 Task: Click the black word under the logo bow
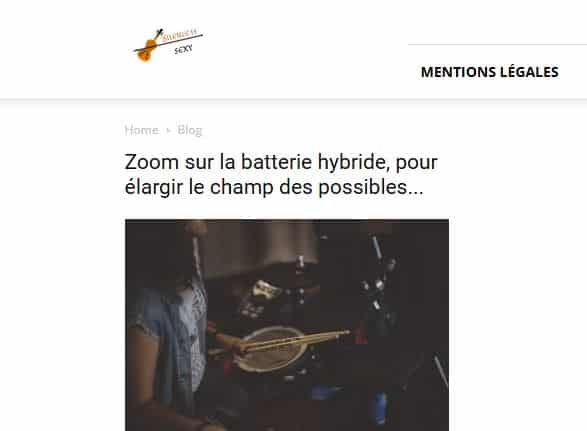click(x=183, y=49)
